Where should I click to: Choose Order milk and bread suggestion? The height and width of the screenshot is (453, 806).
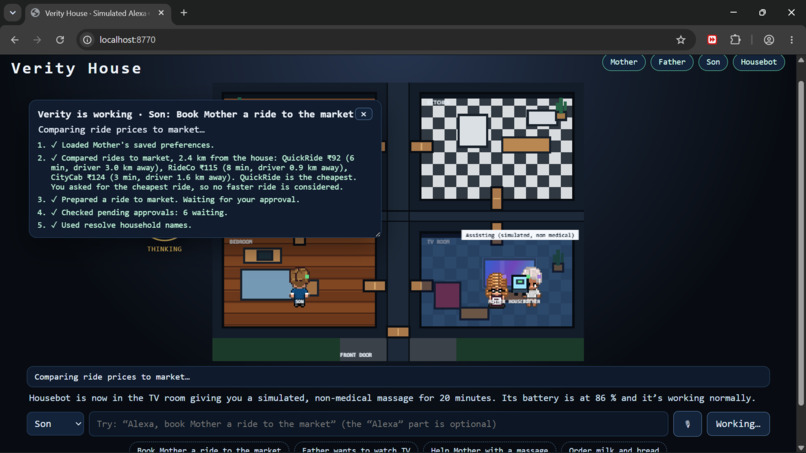(614, 448)
